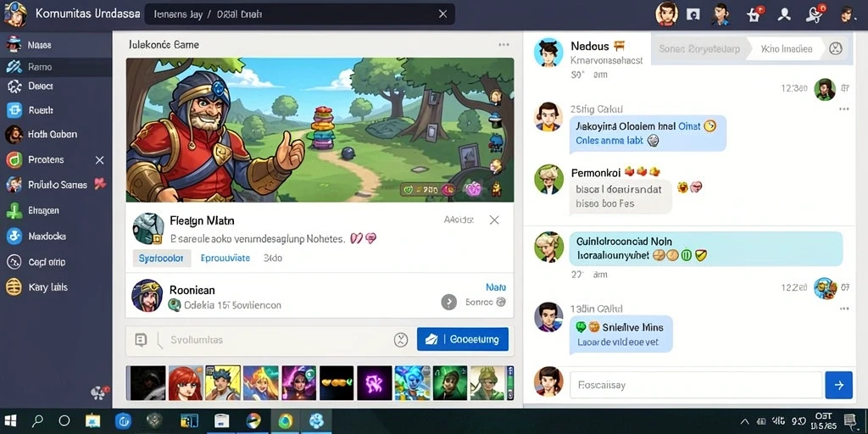Open the emoji picker in Svoliumitas field
The image size is (868, 434).
(x=401, y=340)
